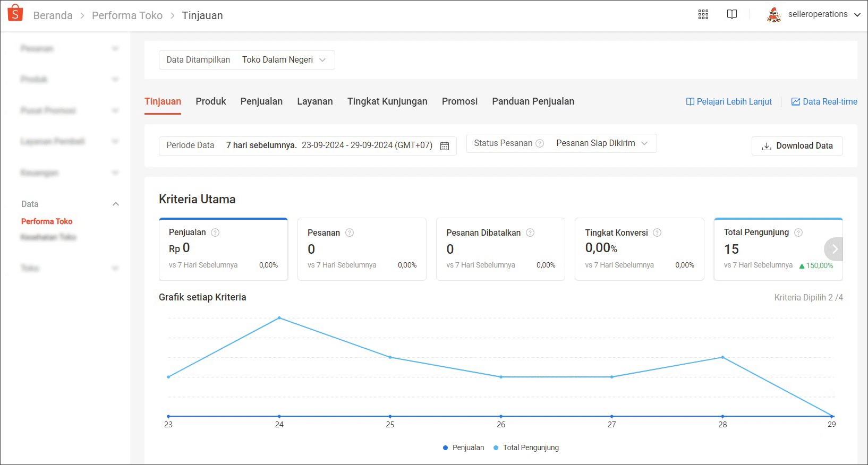
Task: Click the calendar icon in Periode Data
Action: [445, 146]
